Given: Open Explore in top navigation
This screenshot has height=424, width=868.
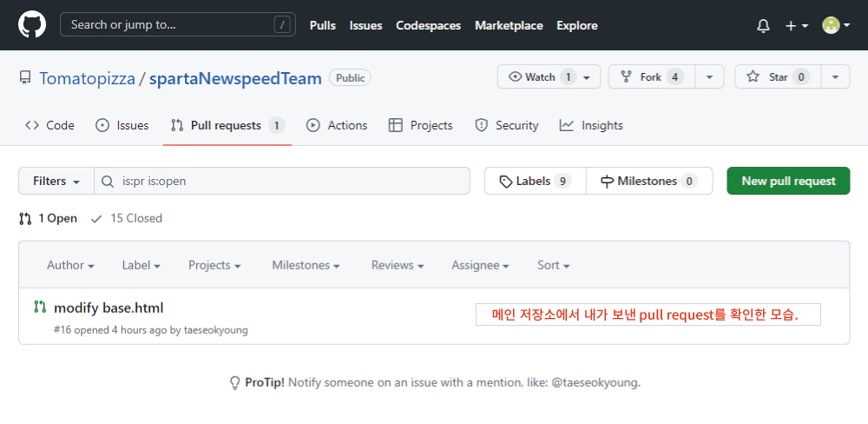Looking at the screenshot, I should click(x=577, y=25).
